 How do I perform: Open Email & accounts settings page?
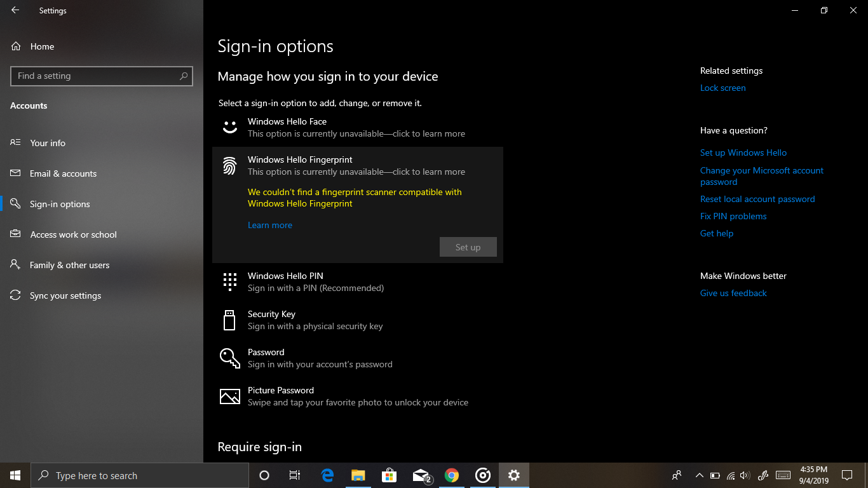[63, 173]
